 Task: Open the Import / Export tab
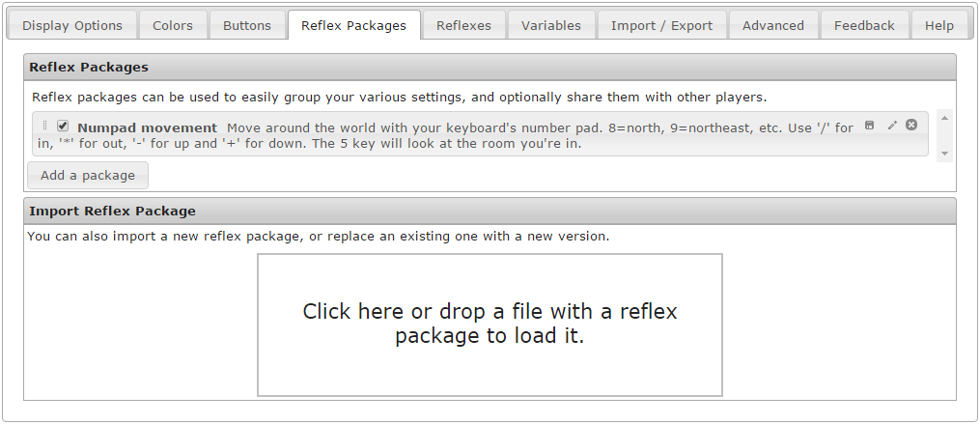pyautogui.click(x=661, y=26)
